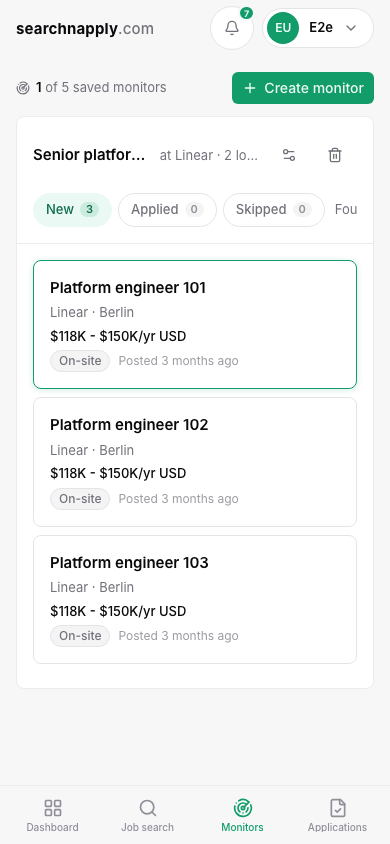Go to Dashboard in bottom navigation
The width and height of the screenshot is (390, 844).
53,815
